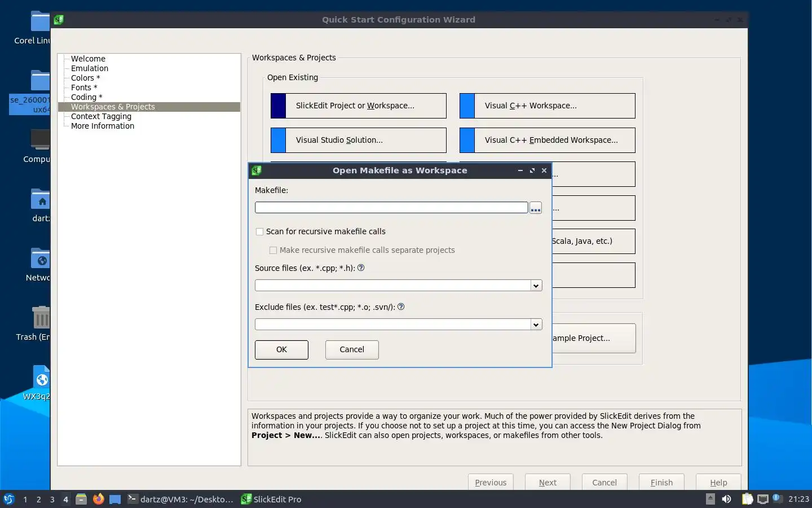Viewport: 812px width, 508px height.
Task: Click blue icon of Visual C++ Workspace
Action: 467,106
